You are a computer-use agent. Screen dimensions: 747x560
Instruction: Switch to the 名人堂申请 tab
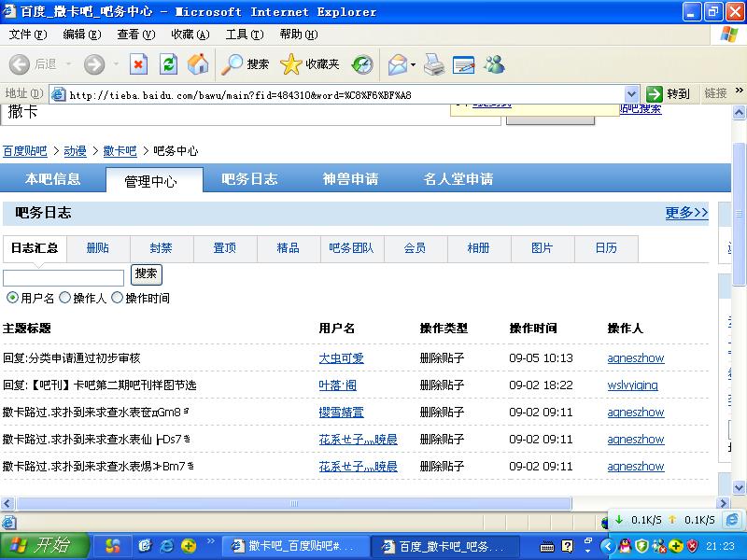coord(458,178)
